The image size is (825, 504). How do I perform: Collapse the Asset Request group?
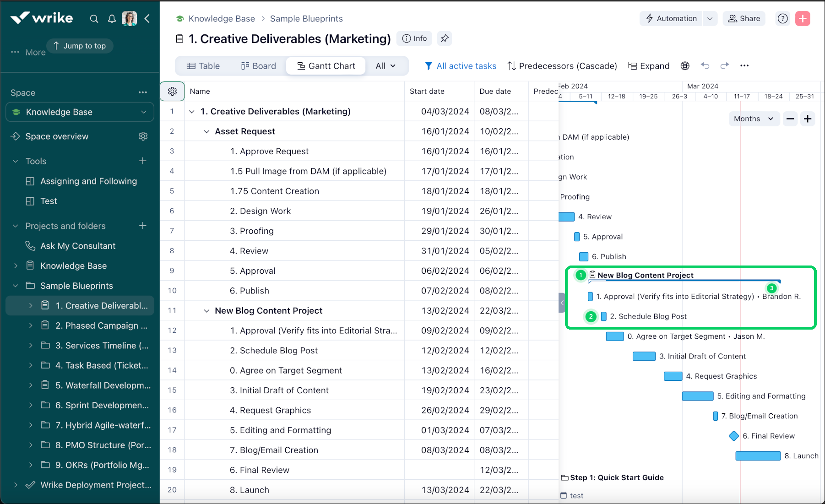[x=206, y=132]
